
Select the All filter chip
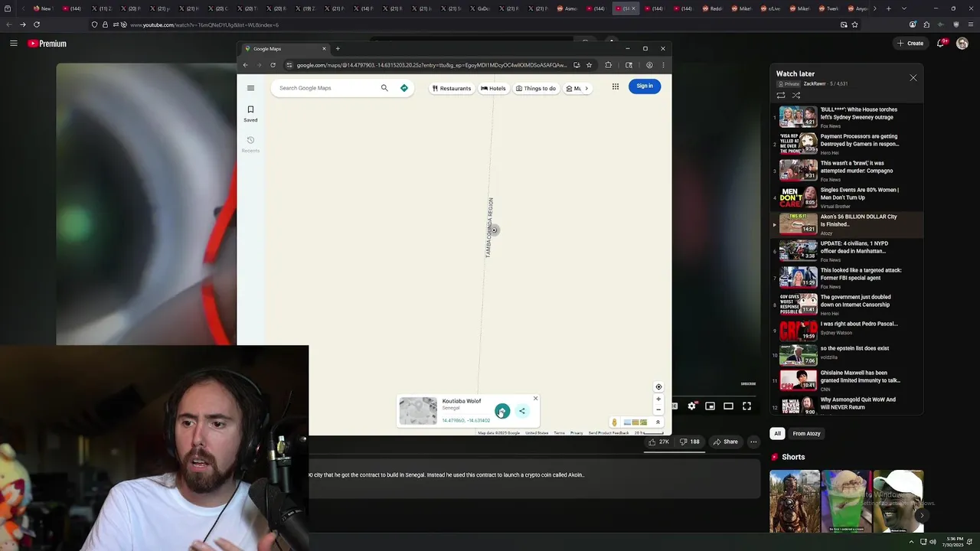777,434
